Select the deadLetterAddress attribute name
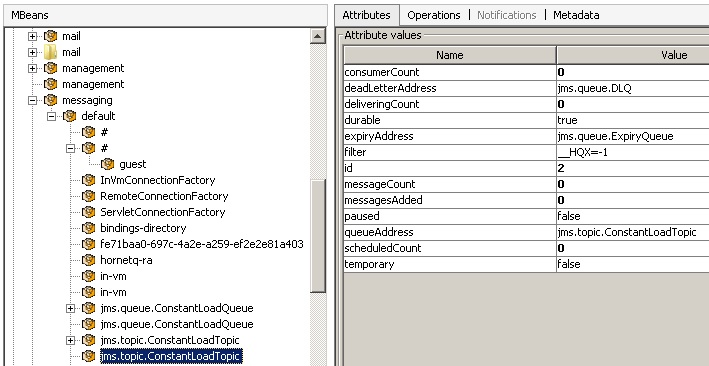This screenshot has height=366, width=709. pos(390,88)
